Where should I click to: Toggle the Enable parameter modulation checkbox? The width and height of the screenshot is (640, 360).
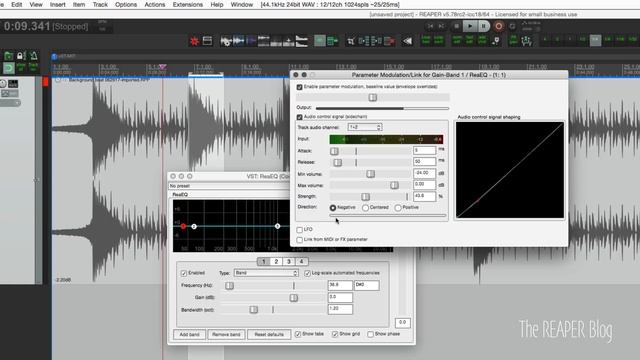click(300, 87)
